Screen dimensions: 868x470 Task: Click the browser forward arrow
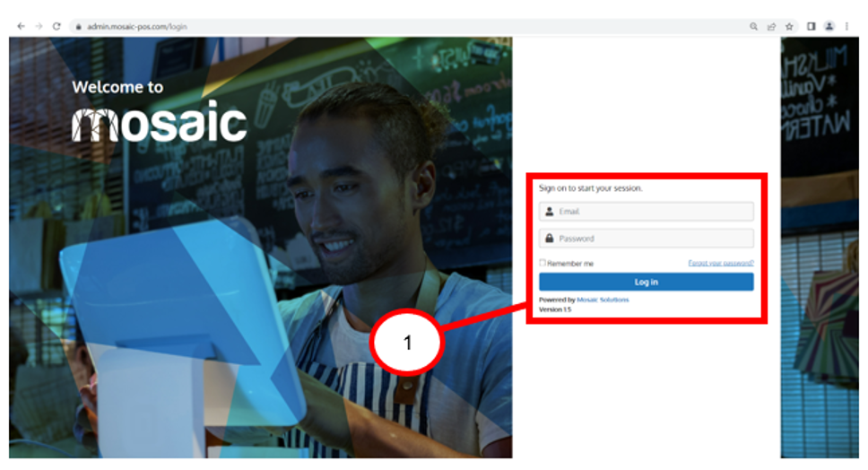(x=39, y=26)
